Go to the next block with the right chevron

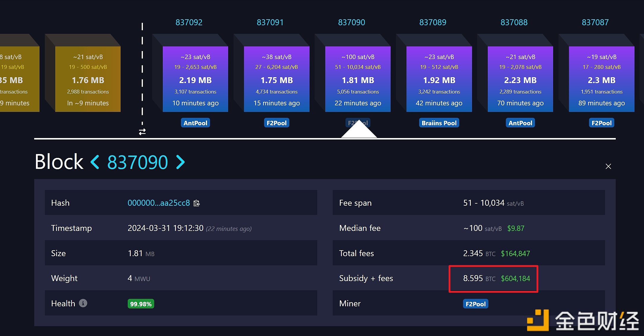[x=180, y=162]
